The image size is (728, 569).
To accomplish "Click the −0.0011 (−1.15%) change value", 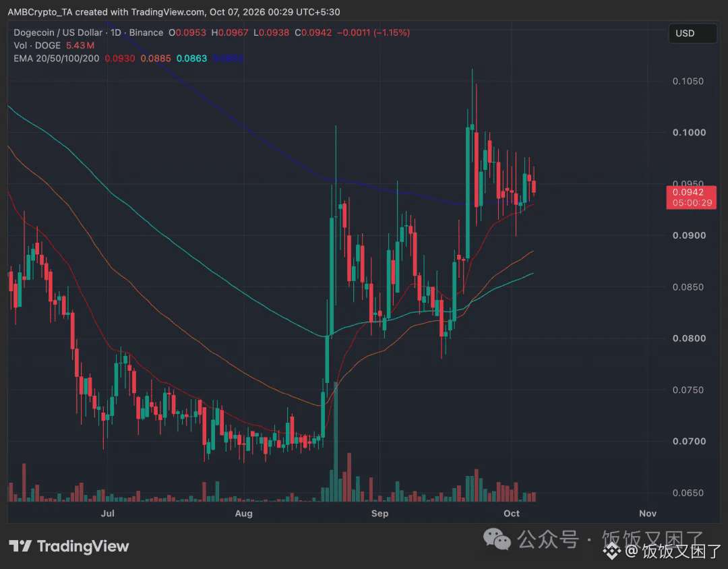I will tap(373, 32).
